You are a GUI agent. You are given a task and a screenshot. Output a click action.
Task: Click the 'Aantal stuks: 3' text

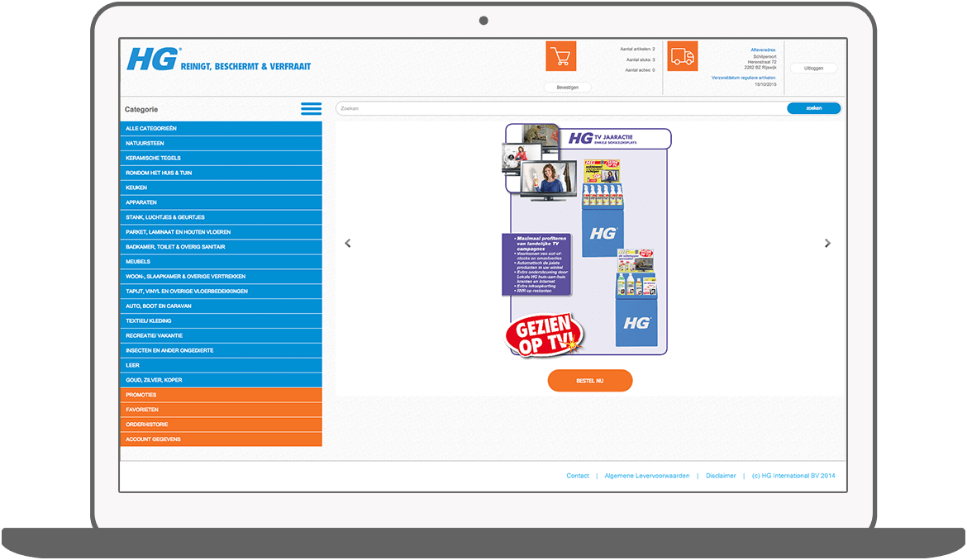641,59
